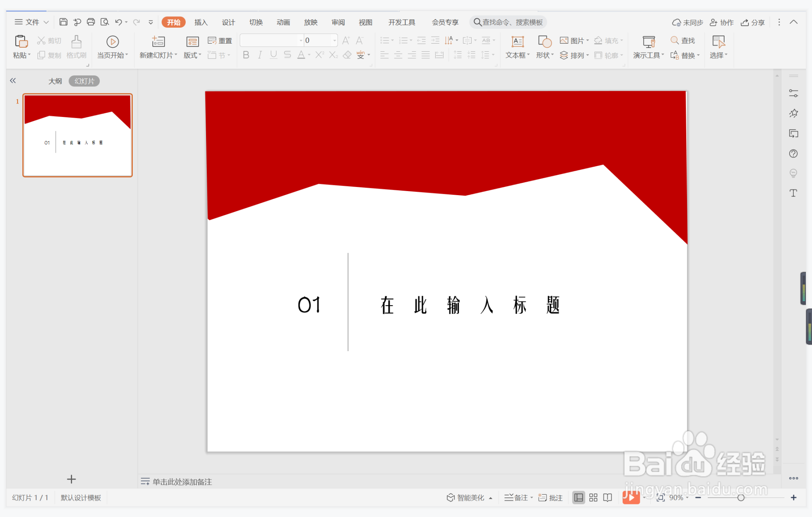Image resolution: width=812 pixels, height=517 pixels.
Task: Click the fit slide to window icon
Action: pos(661,497)
